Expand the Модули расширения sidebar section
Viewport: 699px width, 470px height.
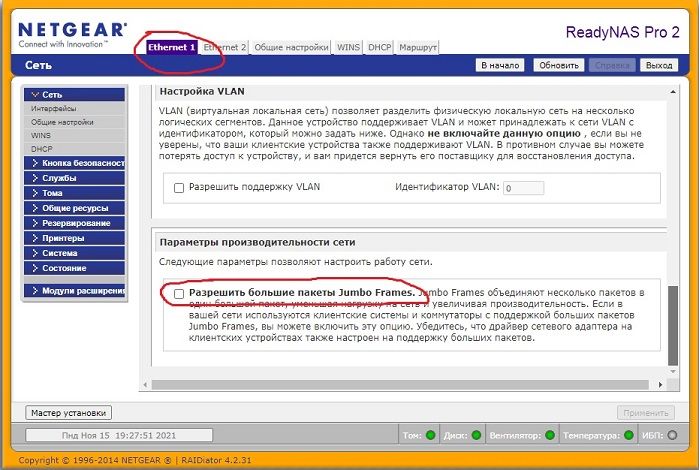click(74, 291)
